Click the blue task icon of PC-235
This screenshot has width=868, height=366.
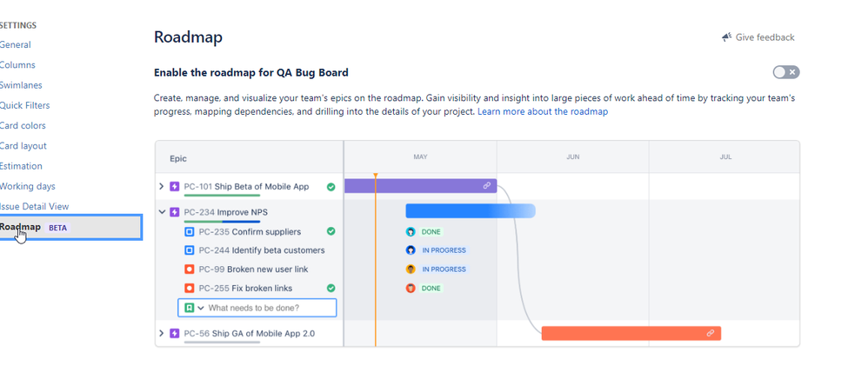pyautogui.click(x=189, y=231)
